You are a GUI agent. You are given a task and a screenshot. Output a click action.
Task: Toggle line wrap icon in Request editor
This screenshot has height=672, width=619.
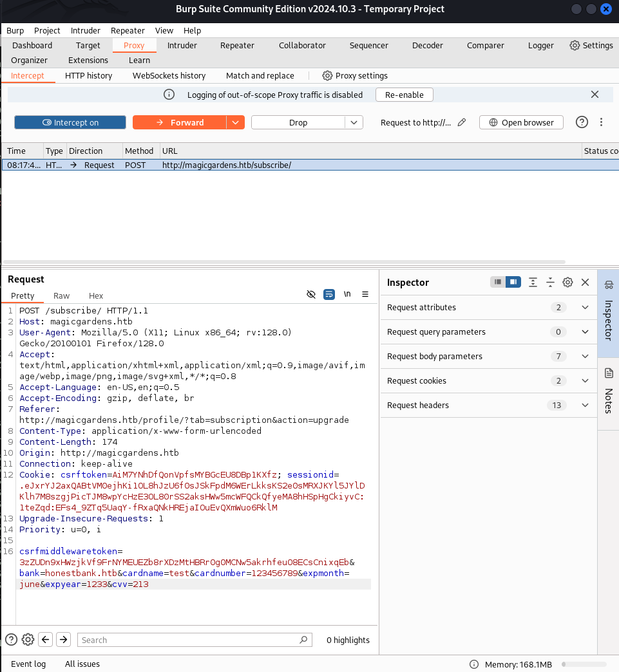point(329,294)
